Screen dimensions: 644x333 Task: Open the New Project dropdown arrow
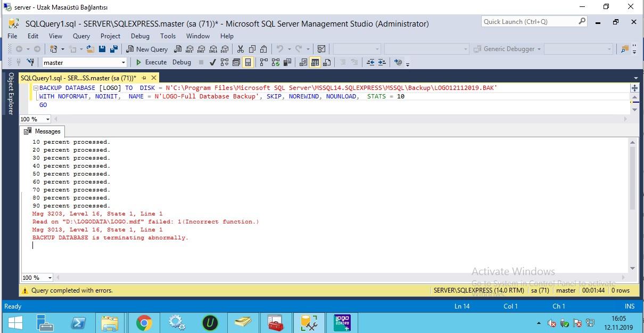(x=63, y=49)
